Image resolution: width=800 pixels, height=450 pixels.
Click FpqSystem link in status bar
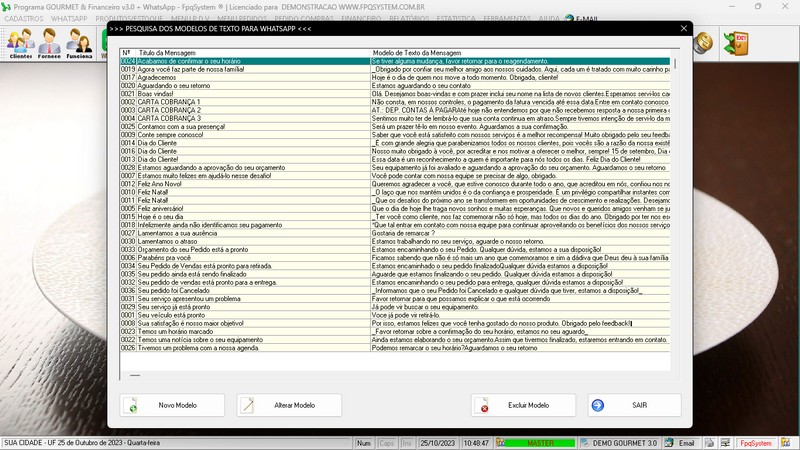click(x=756, y=443)
